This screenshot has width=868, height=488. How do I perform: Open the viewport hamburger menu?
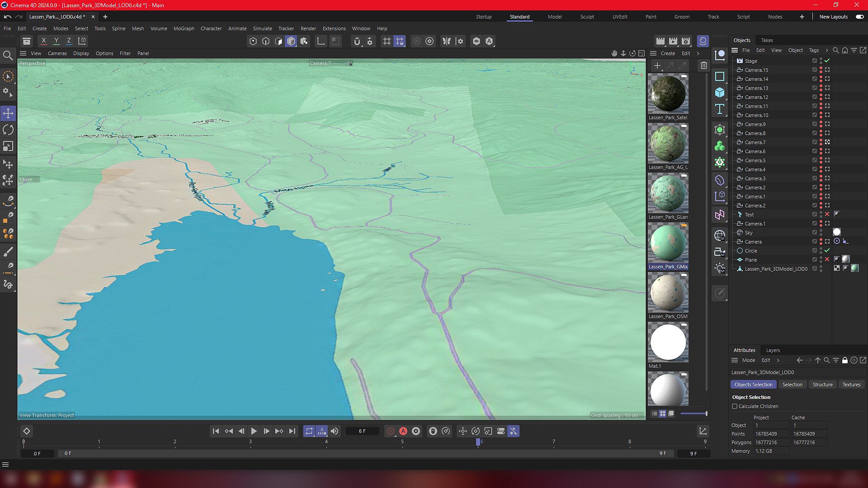pyautogui.click(x=23, y=53)
